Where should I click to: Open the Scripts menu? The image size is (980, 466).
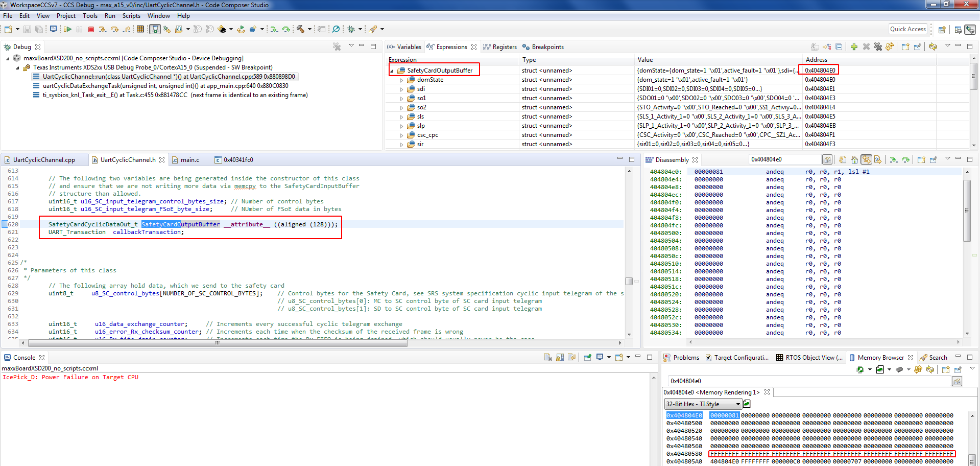pos(131,16)
